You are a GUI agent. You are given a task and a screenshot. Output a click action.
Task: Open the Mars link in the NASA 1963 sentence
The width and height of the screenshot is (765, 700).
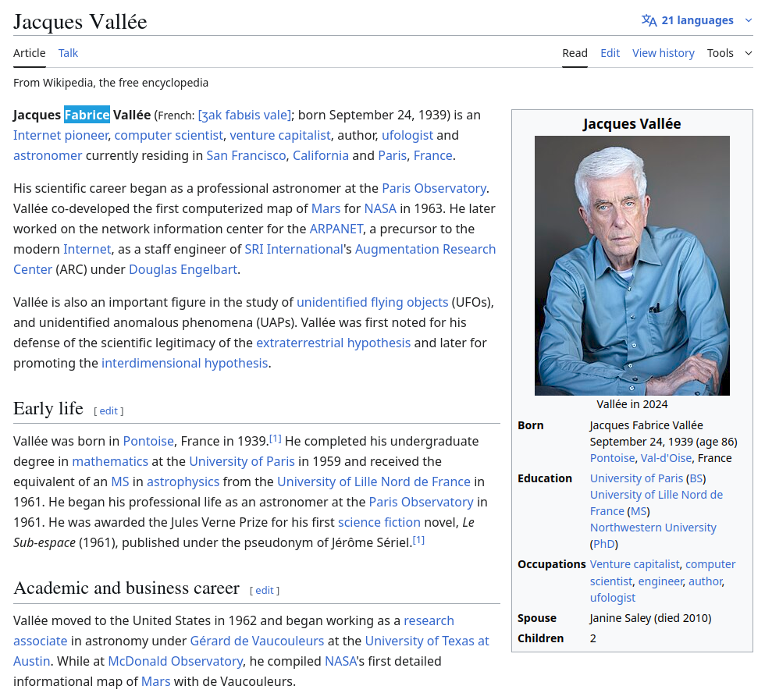[x=326, y=209]
